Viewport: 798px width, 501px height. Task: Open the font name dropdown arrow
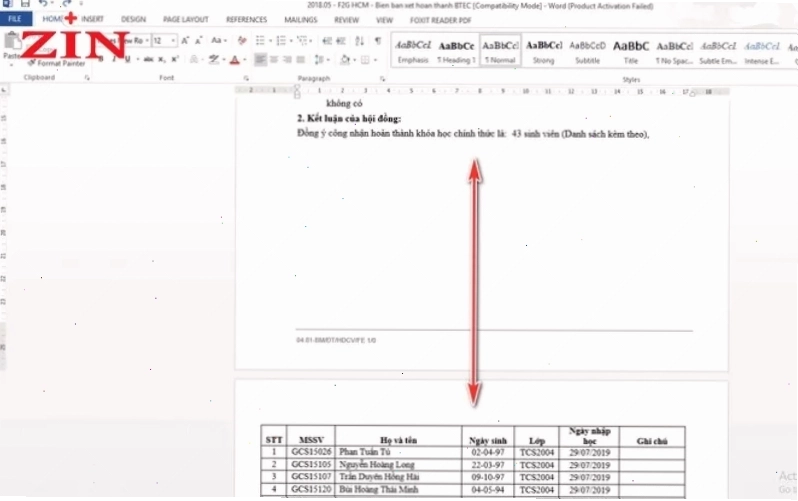point(147,41)
